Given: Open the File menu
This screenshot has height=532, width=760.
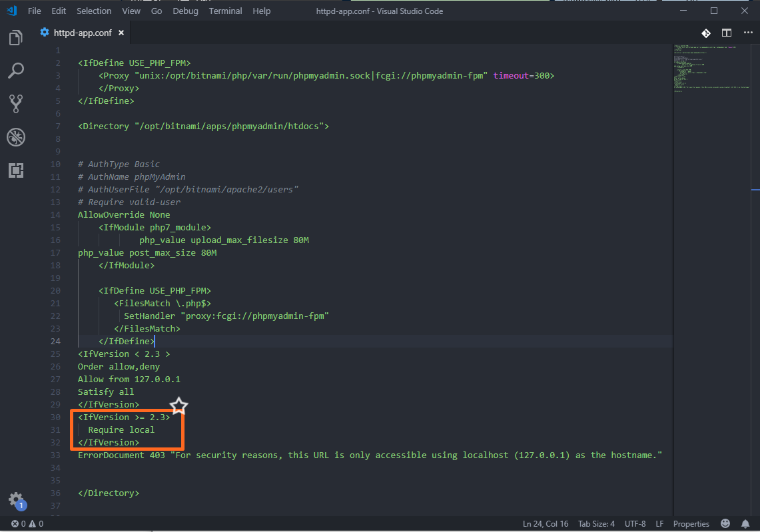Looking at the screenshot, I should [x=35, y=11].
